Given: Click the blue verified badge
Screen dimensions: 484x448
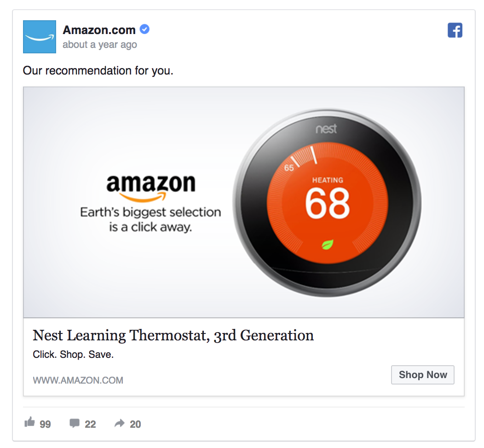Looking at the screenshot, I should pos(144,29).
